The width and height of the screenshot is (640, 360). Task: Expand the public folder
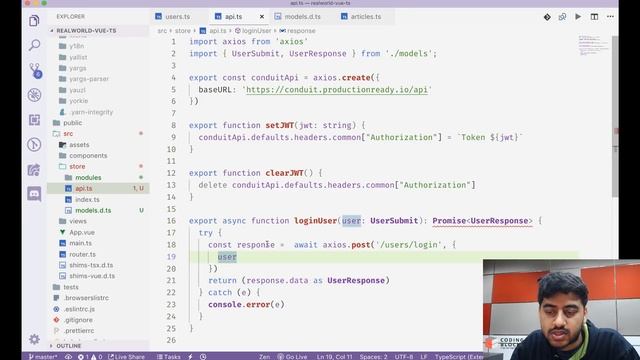pyautogui.click(x=73, y=122)
